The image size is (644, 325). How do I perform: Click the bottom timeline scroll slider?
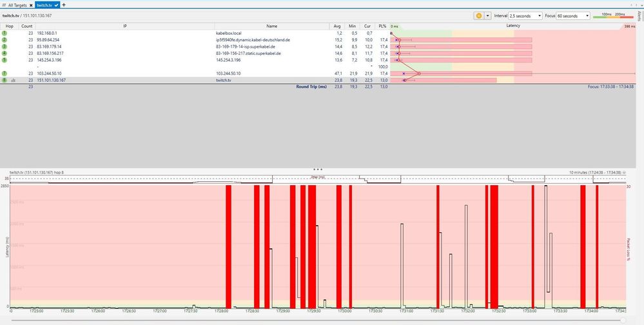pyautogui.click(x=622, y=320)
